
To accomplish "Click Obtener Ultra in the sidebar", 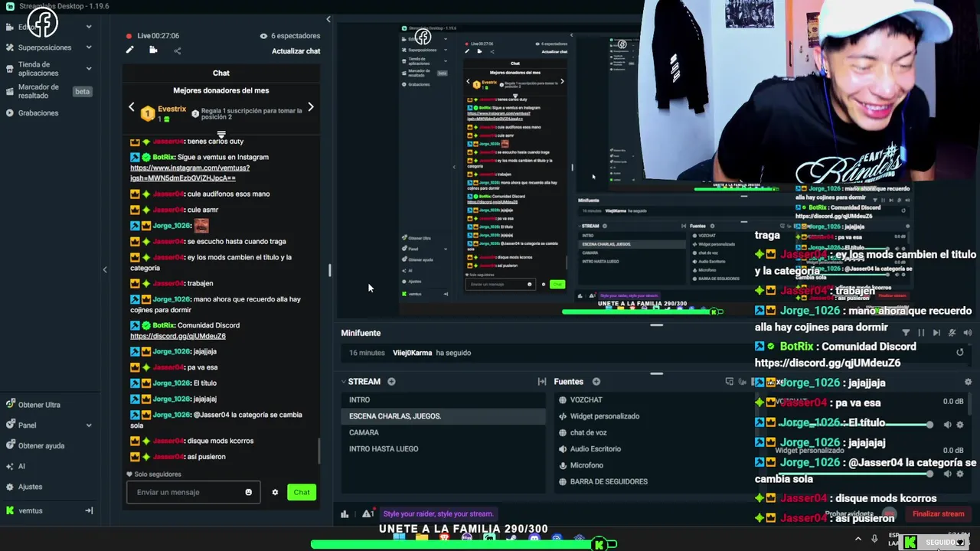I will [x=34, y=405].
